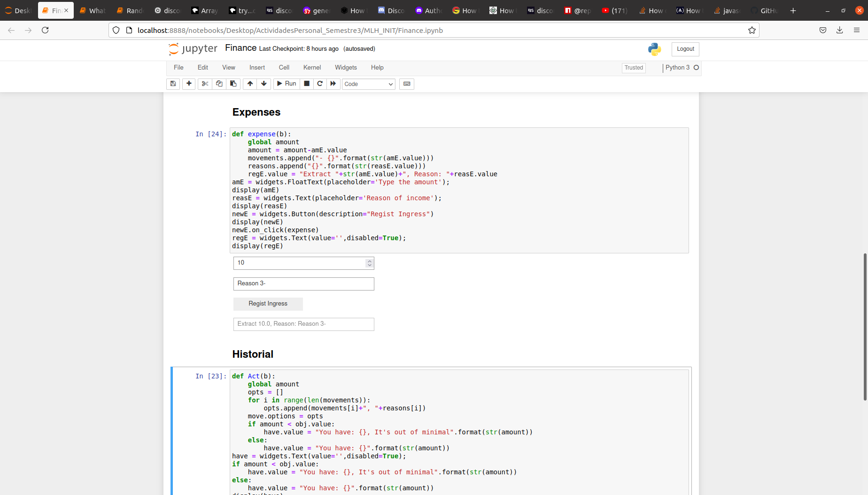Screen dimensions: 868x495
Task: Reload the page in browser
Action: pos(45,30)
